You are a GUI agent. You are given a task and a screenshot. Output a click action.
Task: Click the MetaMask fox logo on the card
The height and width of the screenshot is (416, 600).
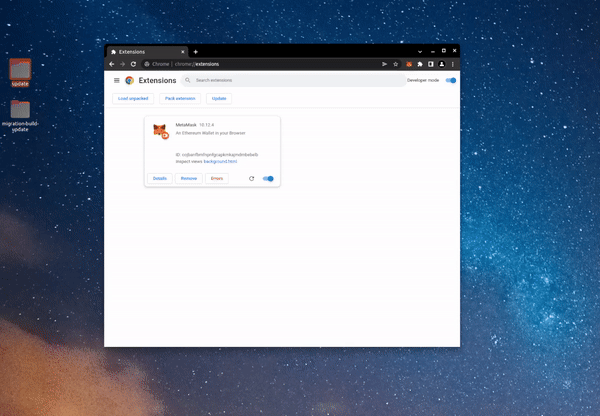click(161, 131)
